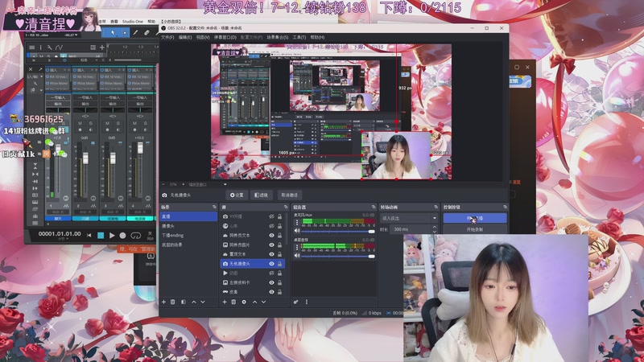This screenshot has width=644, height=362.
Task: Open the 麦克风/Aux three-dot options menu
Action: [x=297, y=222]
